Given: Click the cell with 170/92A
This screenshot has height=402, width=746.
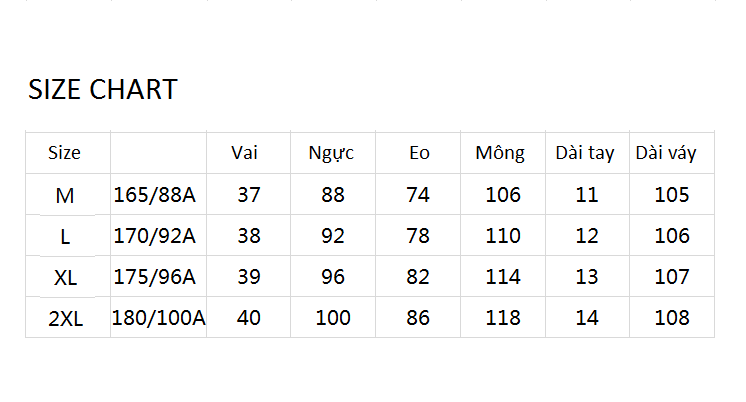Looking at the screenshot, I should pyautogui.click(x=155, y=235).
